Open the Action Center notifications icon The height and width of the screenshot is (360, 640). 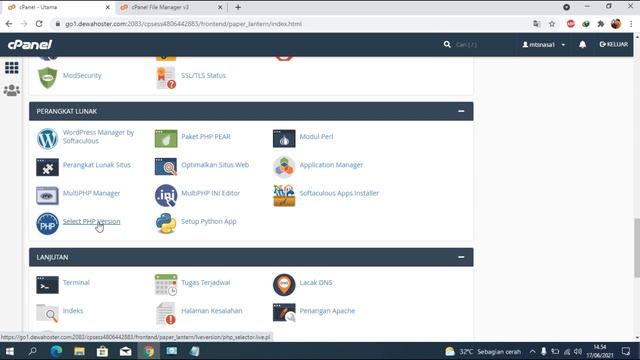click(x=626, y=351)
